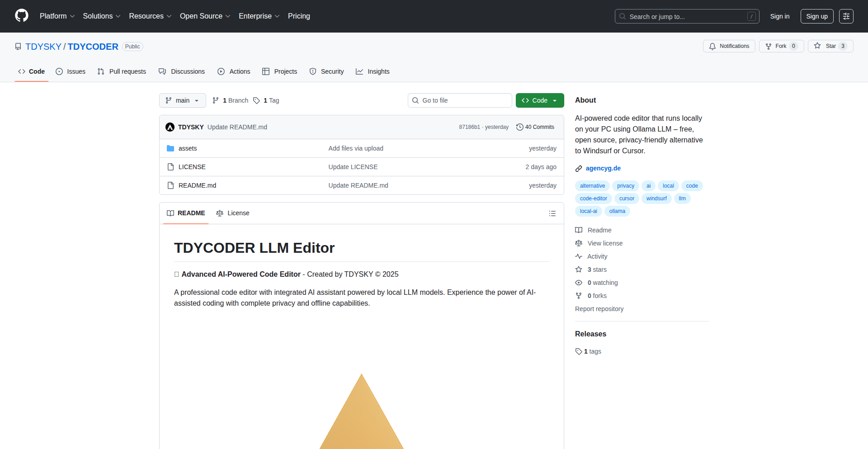The height and width of the screenshot is (449, 868).
Task: Open the ollama topic tag
Action: coord(617,211)
